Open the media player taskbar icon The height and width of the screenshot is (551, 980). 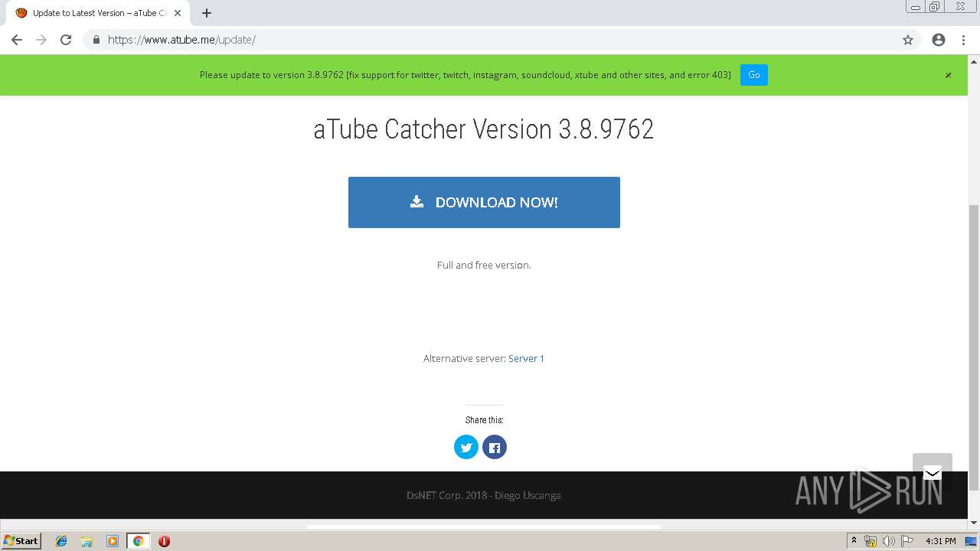tap(113, 541)
